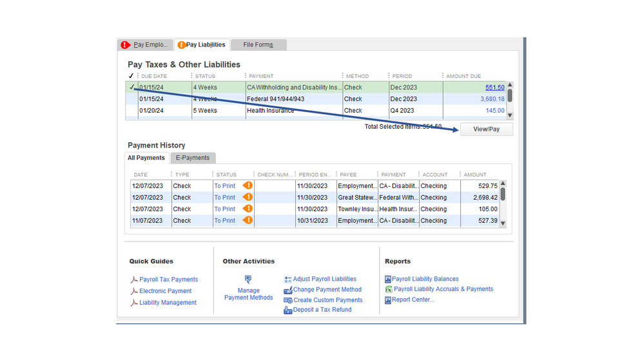Click the Change Payment Method icon

tap(288, 290)
